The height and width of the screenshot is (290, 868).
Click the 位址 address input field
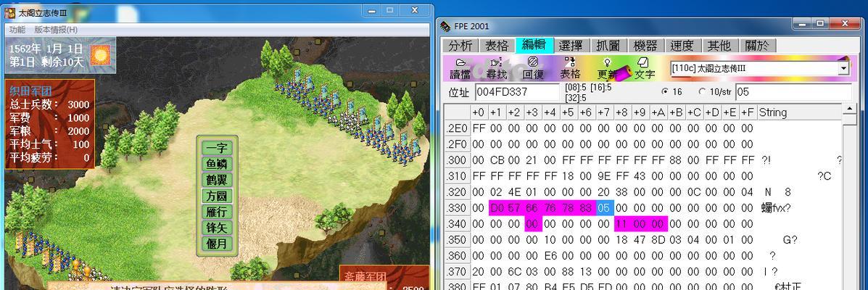(x=517, y=92)
